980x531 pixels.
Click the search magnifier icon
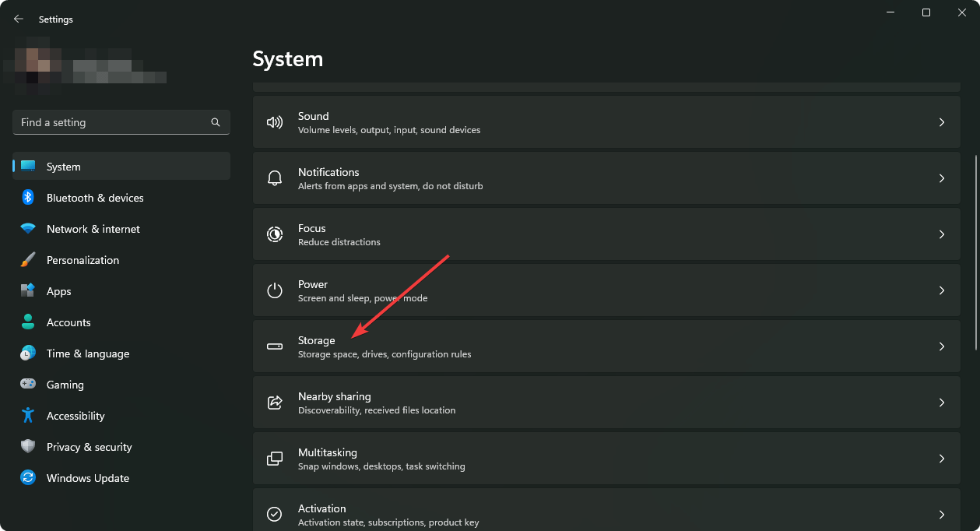point(216,122)
